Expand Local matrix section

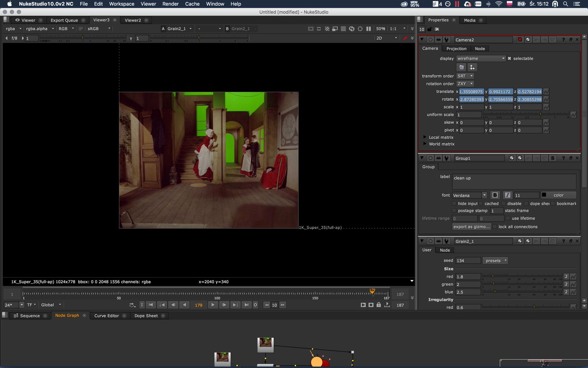(425, 137)
